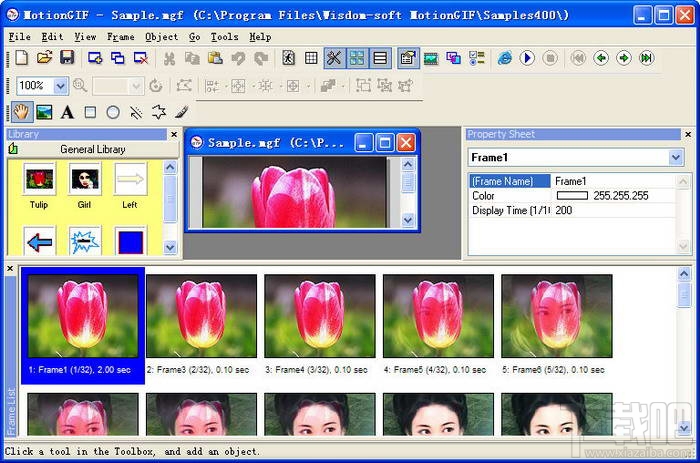Select the Frame3 thumbnail in frame list
The image size is (700, 463).
[201, 316]
